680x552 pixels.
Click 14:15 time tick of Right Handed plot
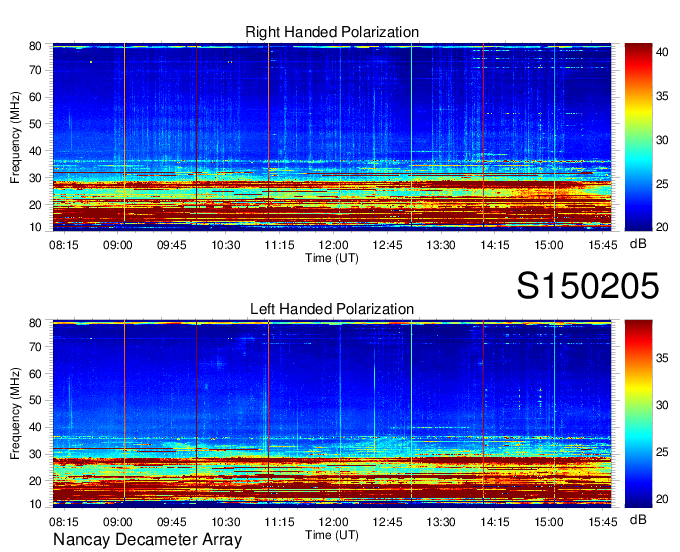[495, 245]
